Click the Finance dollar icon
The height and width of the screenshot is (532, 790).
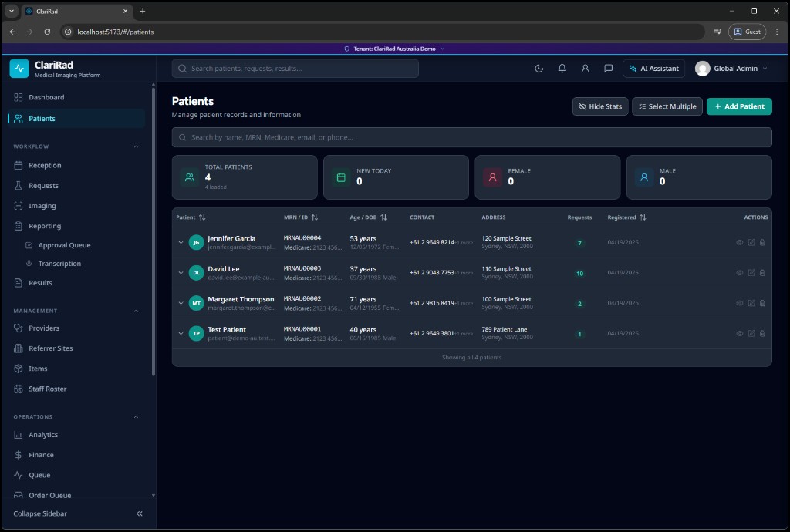click(x=19, y=455)
